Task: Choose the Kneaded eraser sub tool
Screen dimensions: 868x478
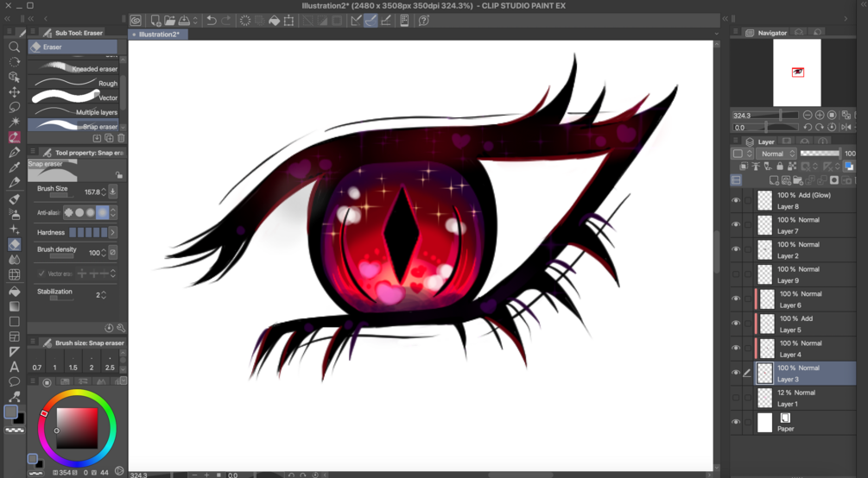Action: click(x=73, y=68)
